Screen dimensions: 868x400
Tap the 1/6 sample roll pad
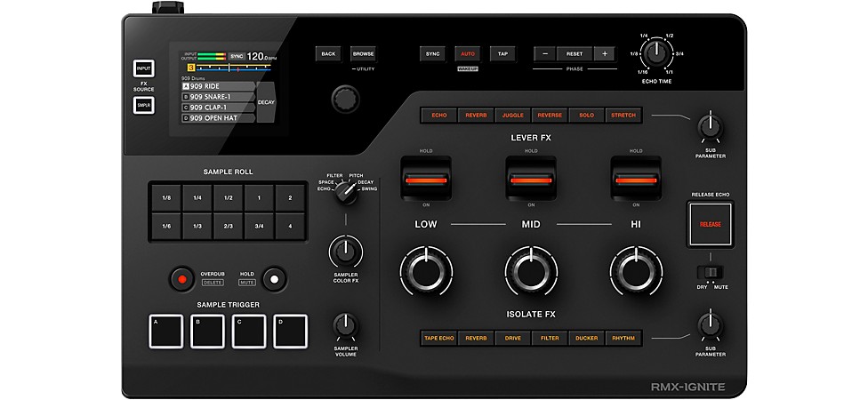click(166, 227)
